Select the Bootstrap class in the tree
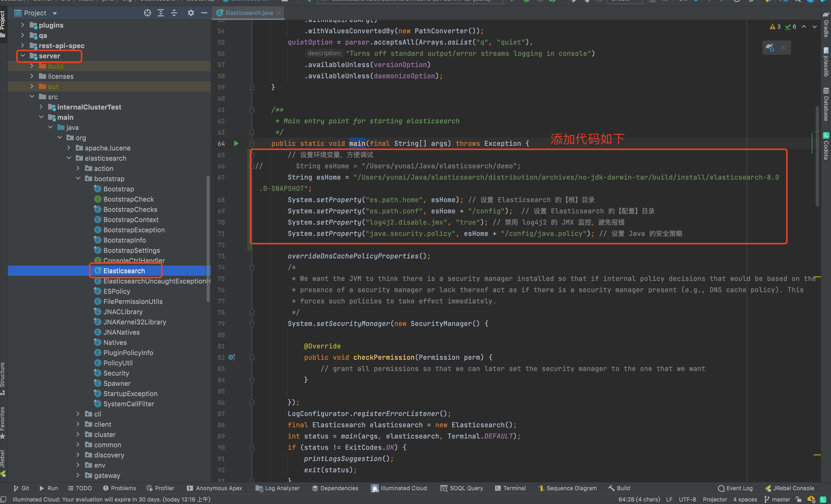The width and height of the screenshot is (831, 504). [118, 189]
